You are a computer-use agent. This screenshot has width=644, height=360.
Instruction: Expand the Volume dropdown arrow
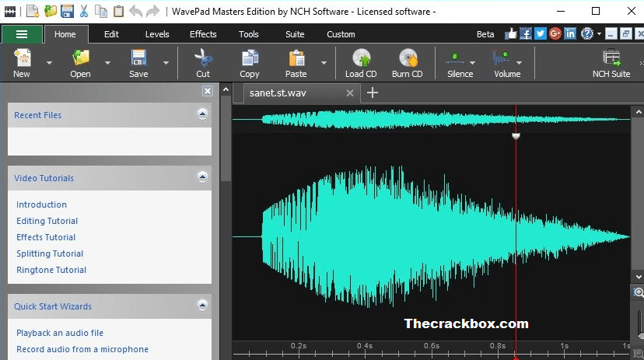519,63
